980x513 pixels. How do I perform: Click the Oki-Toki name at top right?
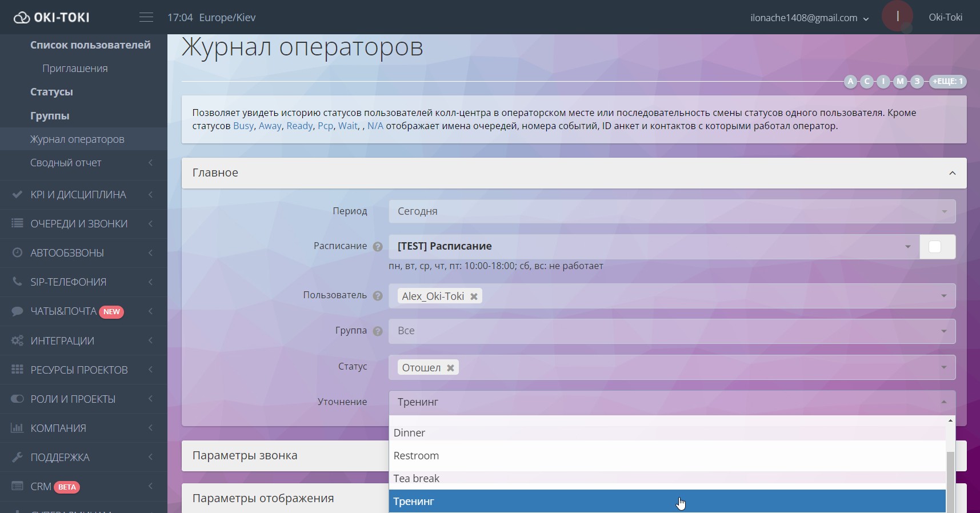click(x=945, y=18)
